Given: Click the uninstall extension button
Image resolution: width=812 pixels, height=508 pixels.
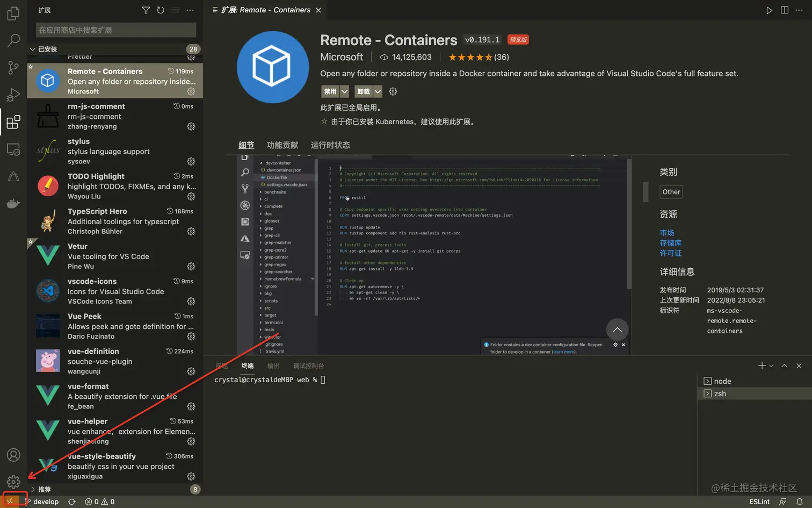Looking at the screenshot, I should click(364, 91).
